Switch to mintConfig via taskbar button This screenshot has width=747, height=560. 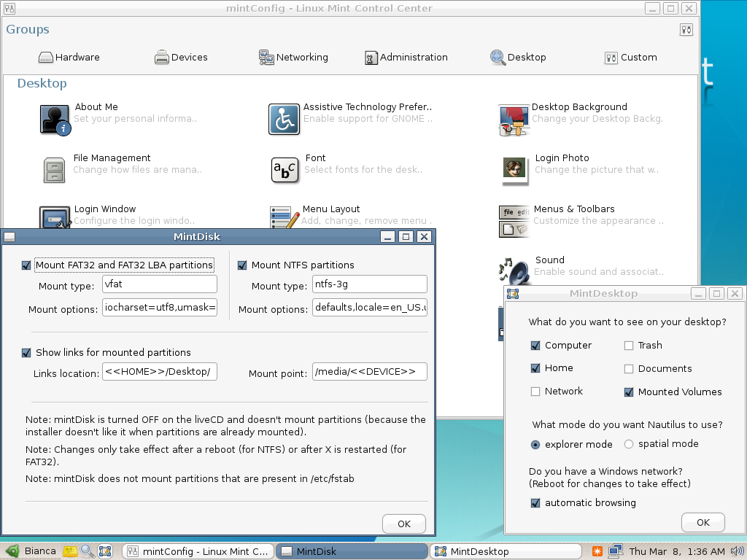[x=198, y=551]
